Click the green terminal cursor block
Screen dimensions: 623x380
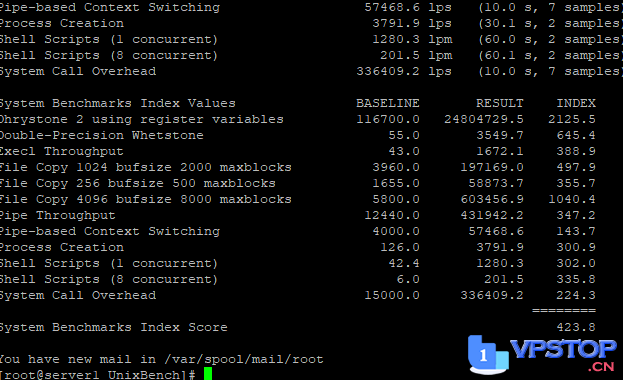[208, 374]
